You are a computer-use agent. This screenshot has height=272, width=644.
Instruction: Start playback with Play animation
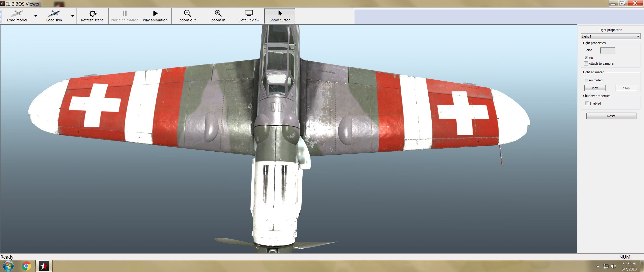tap(155, 16)
